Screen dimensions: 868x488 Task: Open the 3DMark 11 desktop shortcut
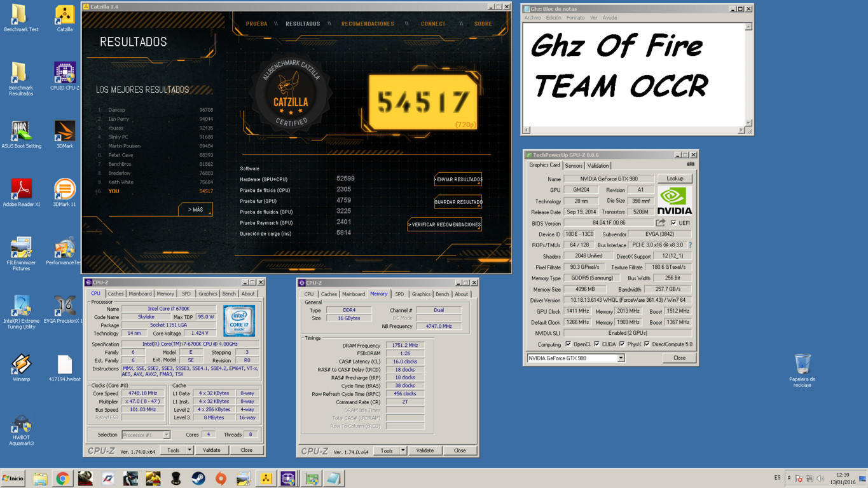tap(64, 193)
